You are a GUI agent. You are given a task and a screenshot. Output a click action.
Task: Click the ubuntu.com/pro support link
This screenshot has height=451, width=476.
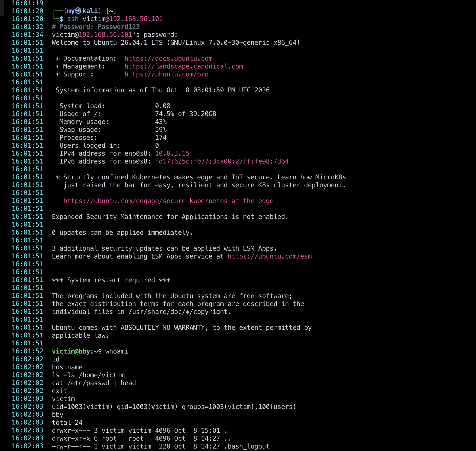pyautogui.click(x=166, y=74)
